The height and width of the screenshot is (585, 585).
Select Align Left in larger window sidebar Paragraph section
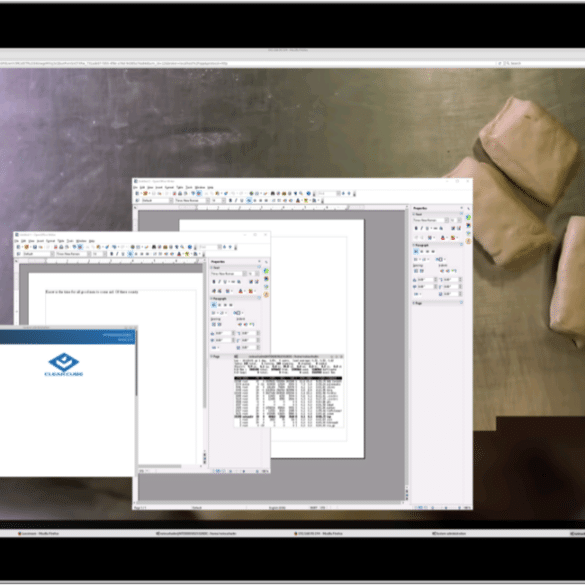(416, 252)
